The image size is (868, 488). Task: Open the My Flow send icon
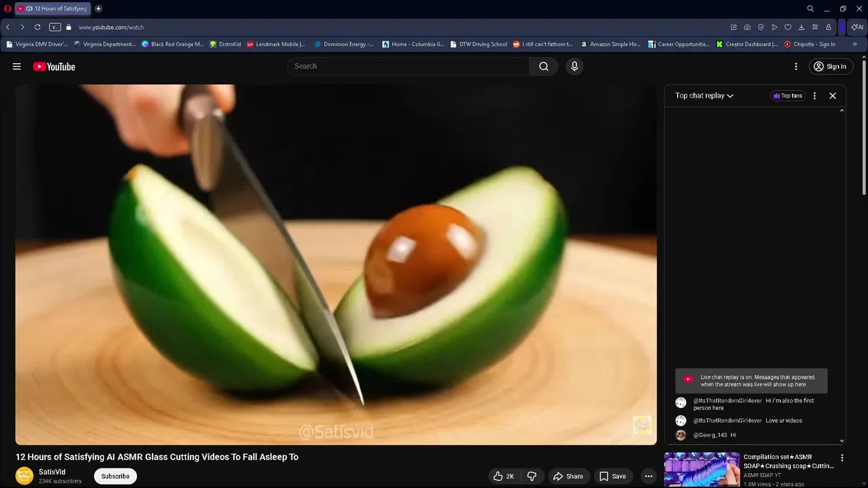[x=774, y=27]
